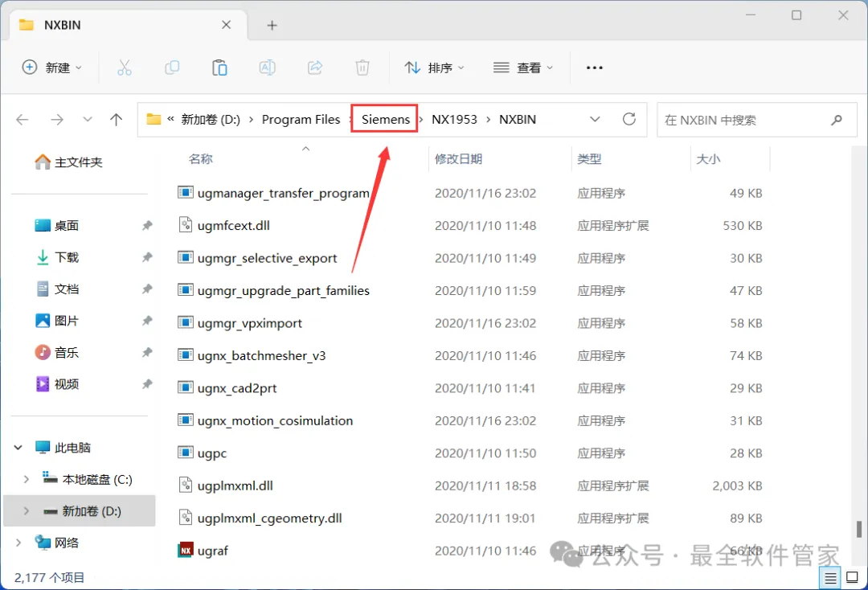Open the 音乐 music shortcut
The width and height of the screenshot is (868, 590).
point(57,352)
